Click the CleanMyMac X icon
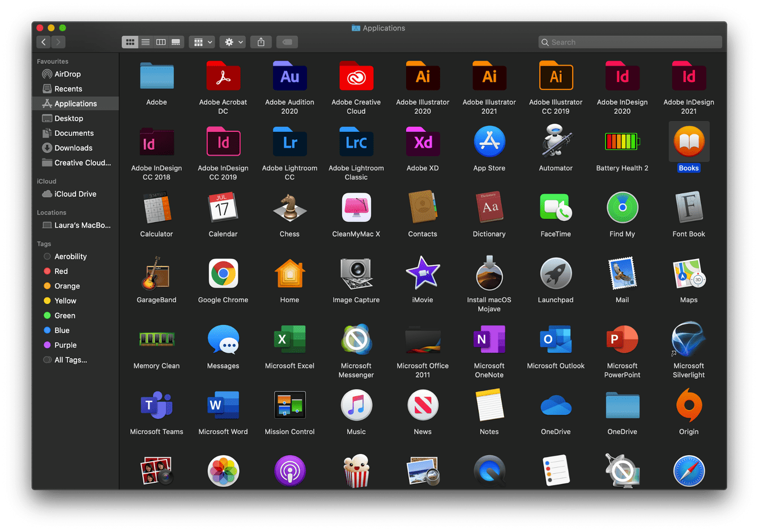This screenshot has width=759, height=532. (x=356, y=208)
